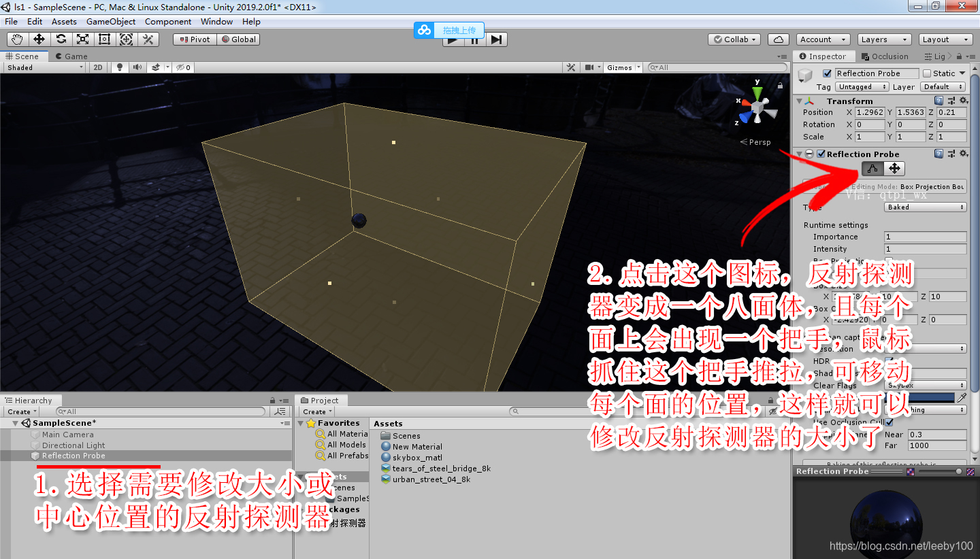The width and height of the screenshot is (980, 559).
Task: Click the Move Probe origin icon
Action: pyautogui.click(x=894, y=169)
